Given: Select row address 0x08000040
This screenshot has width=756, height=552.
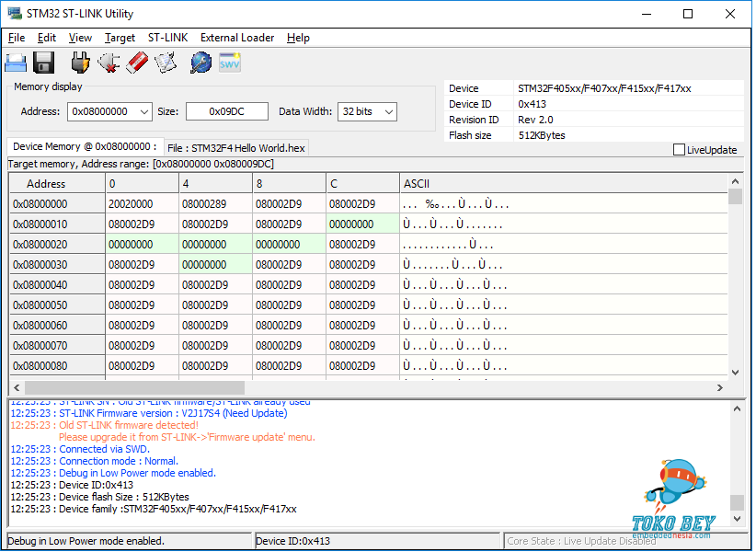Looking at the screenshot, I should 57,285.
